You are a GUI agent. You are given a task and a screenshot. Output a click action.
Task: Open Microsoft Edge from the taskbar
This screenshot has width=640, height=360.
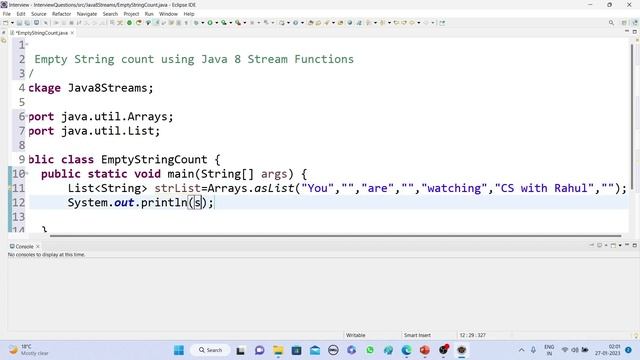(407, 350)
